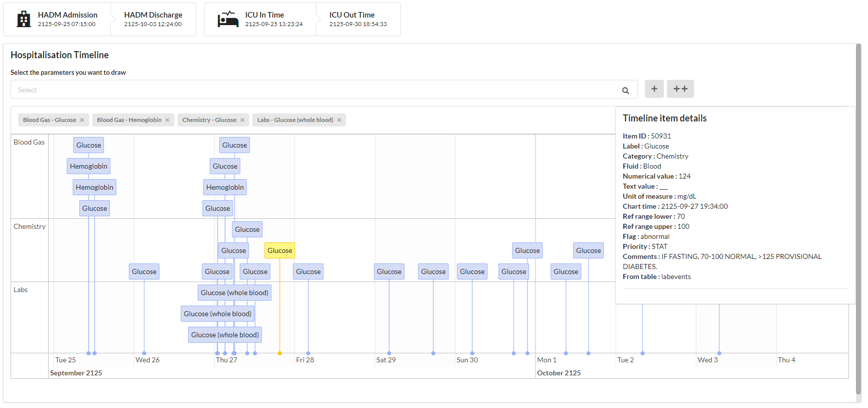Image resolution: width=868 pixels, height=408 pixels.
Task: Click the Blood Gas group label
Action: coord(29,142)
